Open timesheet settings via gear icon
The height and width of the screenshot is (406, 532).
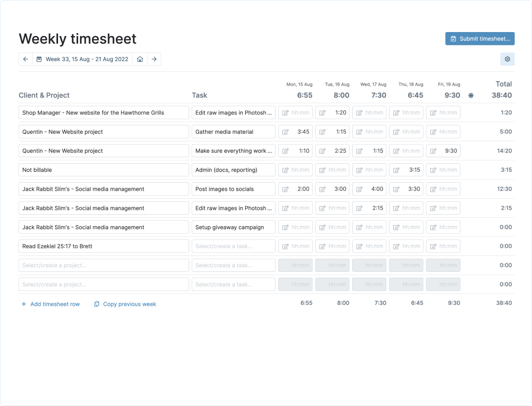point(507,59)
